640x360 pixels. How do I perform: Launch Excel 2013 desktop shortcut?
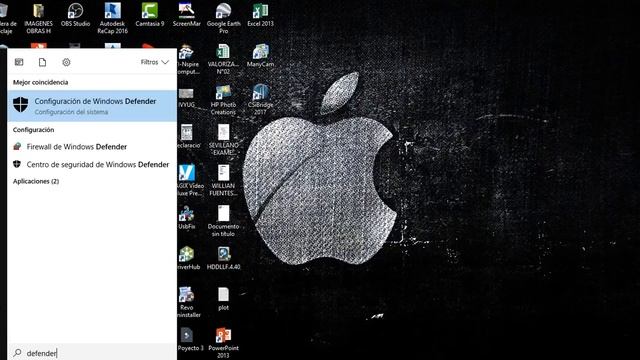click(260, 15)
